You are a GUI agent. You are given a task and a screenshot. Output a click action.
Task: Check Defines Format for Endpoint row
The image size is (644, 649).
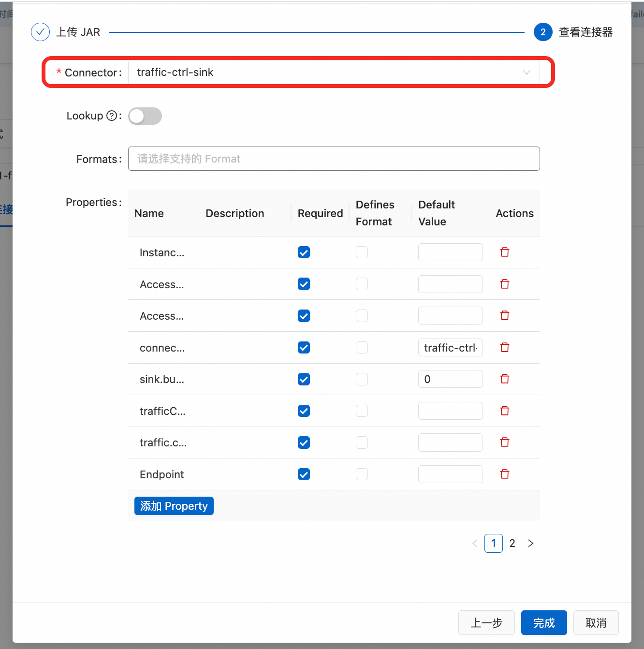pos(362,474)
